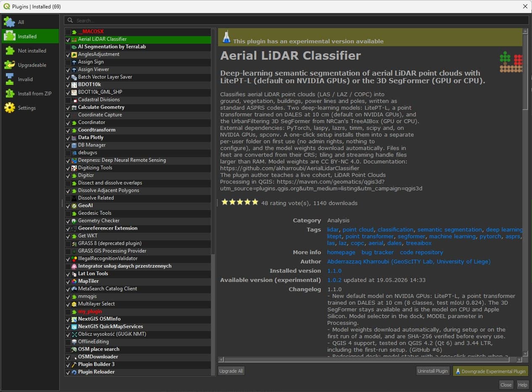Click the MapTiler plugin icon
Screen dimensions: 532x392
point(74,281)
